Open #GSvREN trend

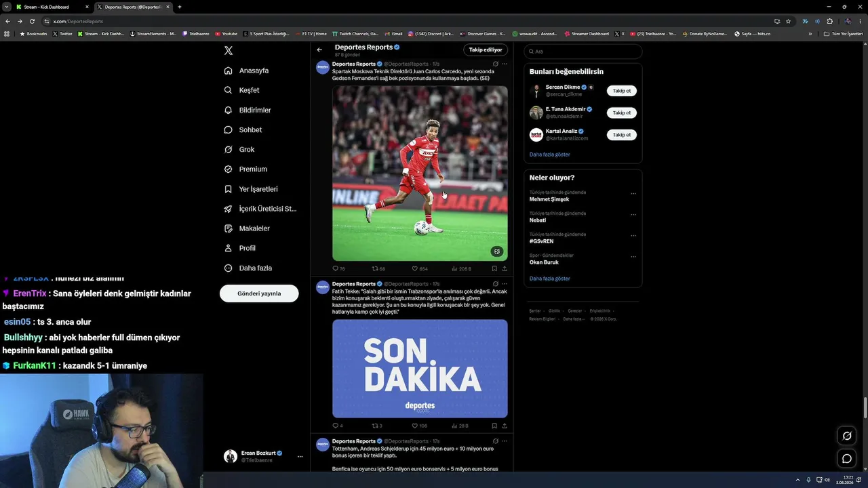(x=542, y=241)
